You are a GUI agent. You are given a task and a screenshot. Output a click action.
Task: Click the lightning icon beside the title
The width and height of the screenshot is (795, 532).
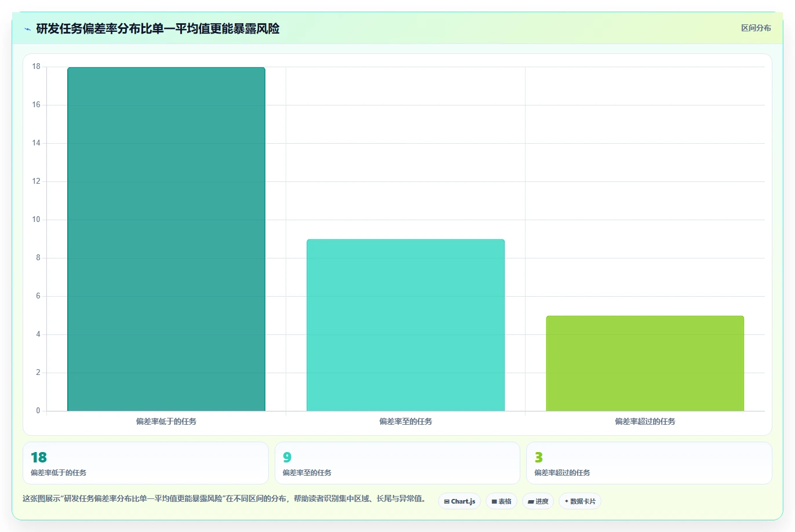27,29
